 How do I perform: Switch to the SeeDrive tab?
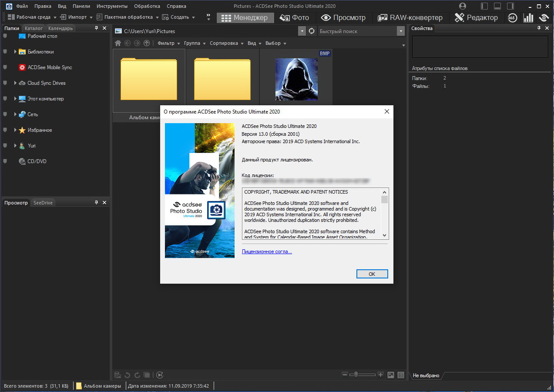pyautogui.click(x=43, y=203)
